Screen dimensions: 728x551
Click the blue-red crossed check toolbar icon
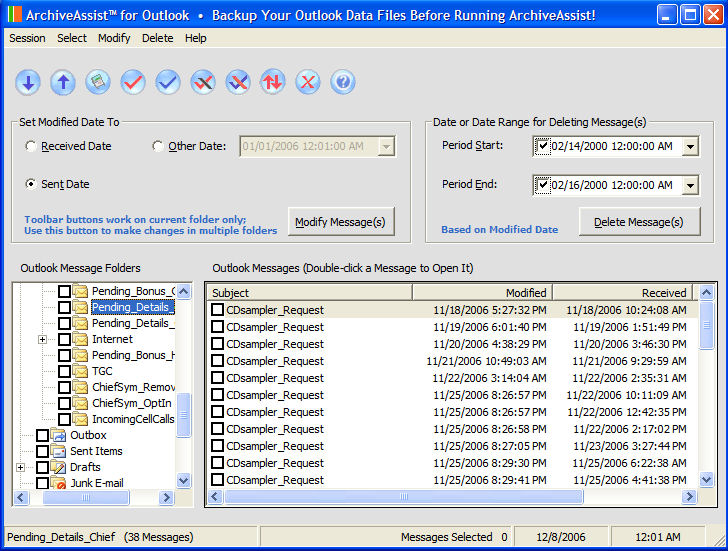tap(238, 83)
